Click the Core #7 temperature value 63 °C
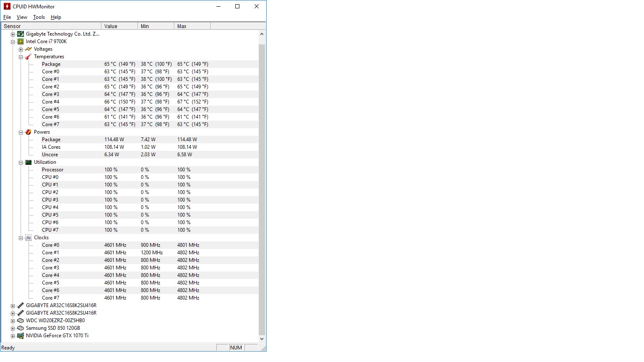Image resolution: width=644 pixels, height=362 pixels. click(x=120, y=124)
